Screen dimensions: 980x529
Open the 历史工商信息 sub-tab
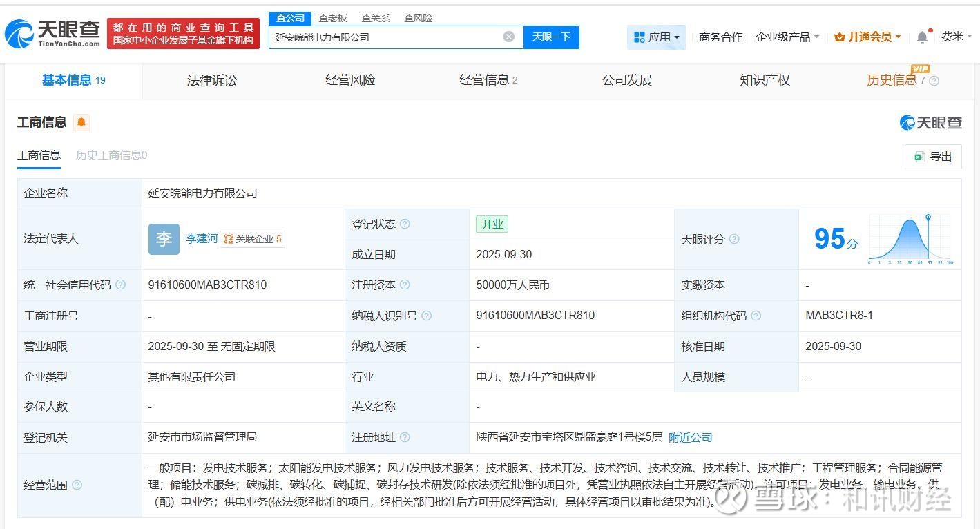tap(111, 155)
